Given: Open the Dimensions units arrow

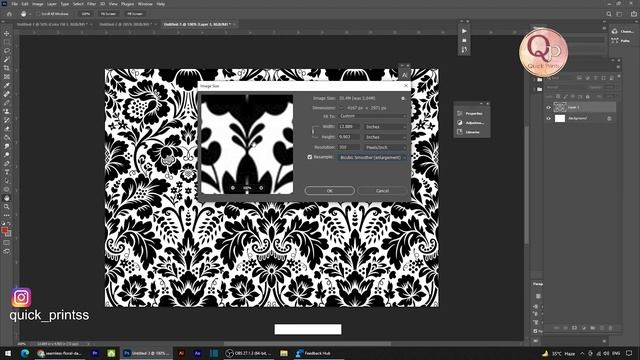Looking at the screenshot, I should pos(342,108).
